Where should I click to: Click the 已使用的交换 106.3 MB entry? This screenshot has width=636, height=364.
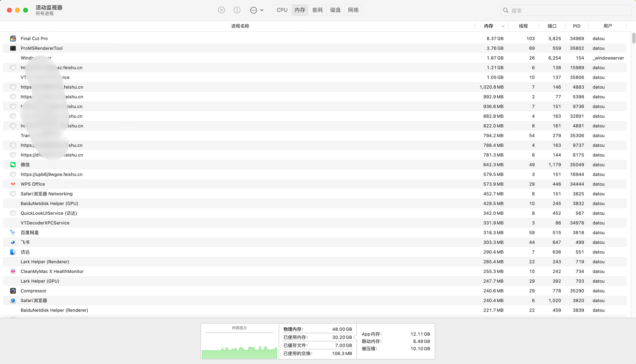tap(317, 354)
